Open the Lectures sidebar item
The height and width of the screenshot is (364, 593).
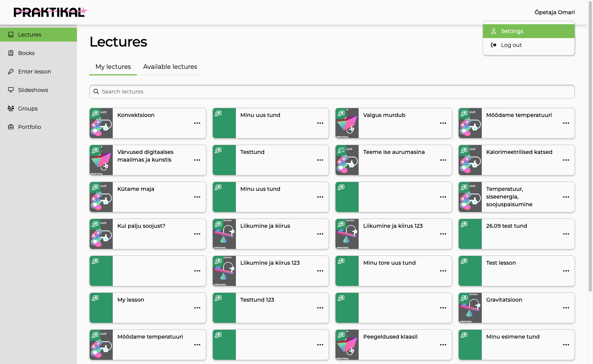(38, 35)
